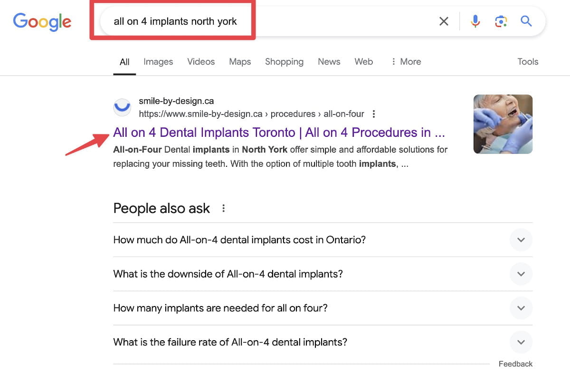The height and width of the screenshot is (392, 570).
Task: Expand "How many implants are needed" question
Action: (x=521, y=308)
